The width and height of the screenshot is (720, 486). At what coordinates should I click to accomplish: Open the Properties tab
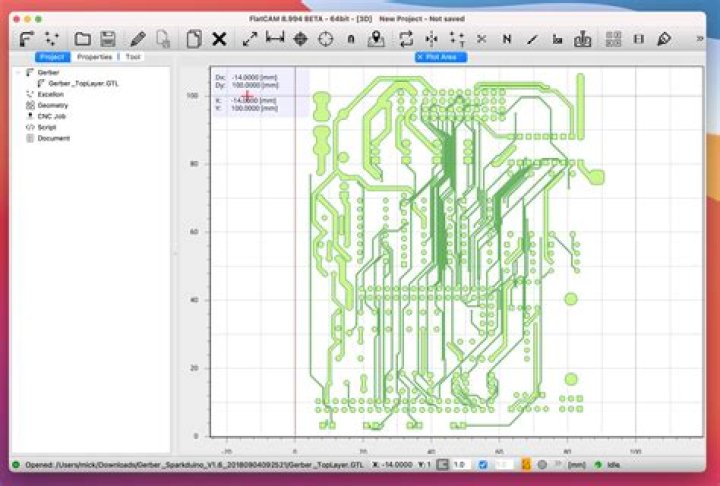tap(95, 57)
